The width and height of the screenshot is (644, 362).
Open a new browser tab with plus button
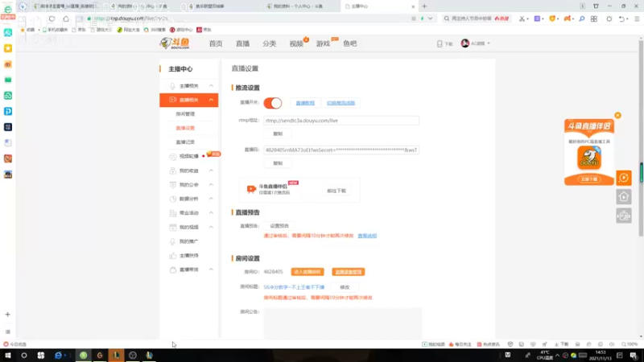424,6
